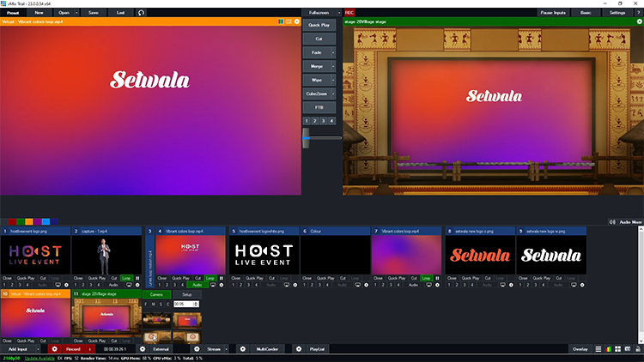
Task: Toggle Audio on input 4 Vibrant colors
Action: point(197,285)
